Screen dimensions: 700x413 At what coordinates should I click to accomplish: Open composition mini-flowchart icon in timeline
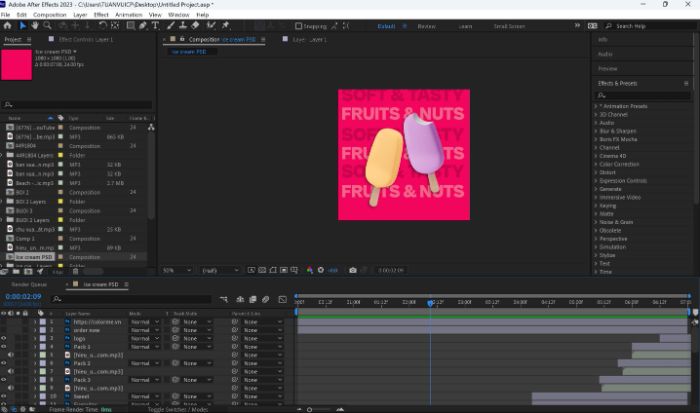coord(224,300)
